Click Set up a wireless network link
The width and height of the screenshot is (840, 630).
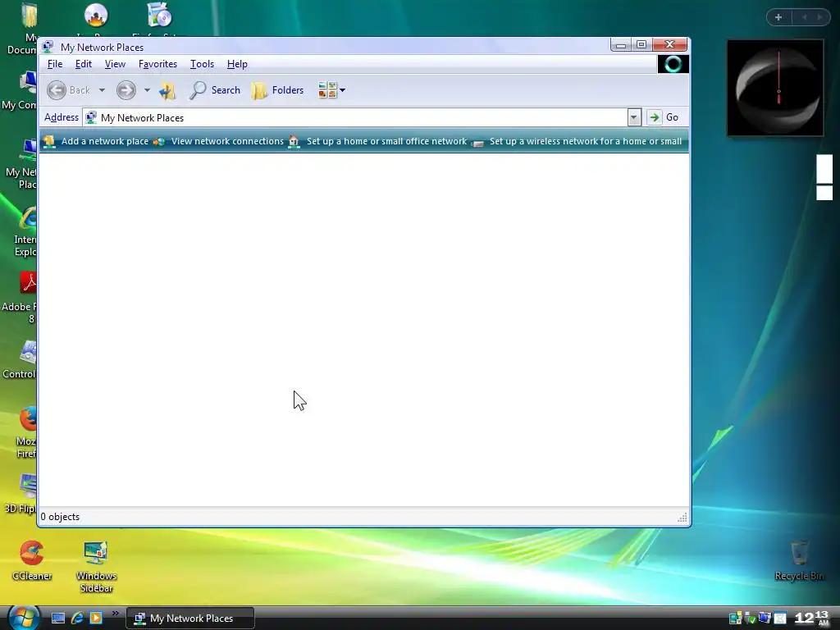point(577,141)
